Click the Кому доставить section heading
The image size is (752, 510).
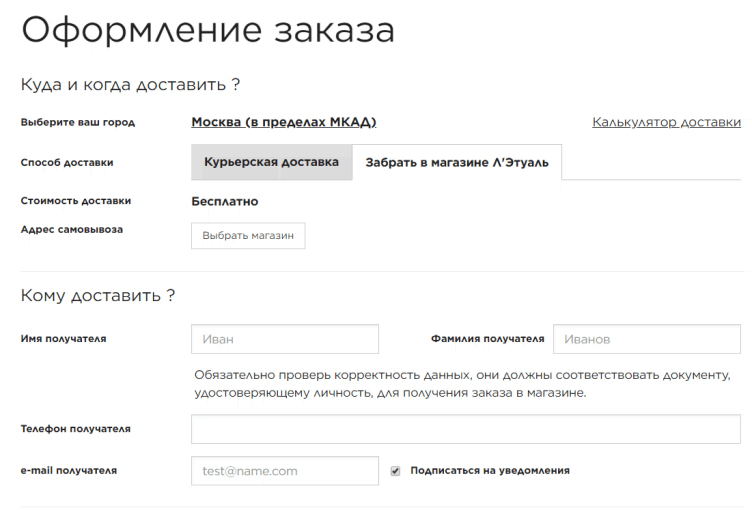pos(98,295)
